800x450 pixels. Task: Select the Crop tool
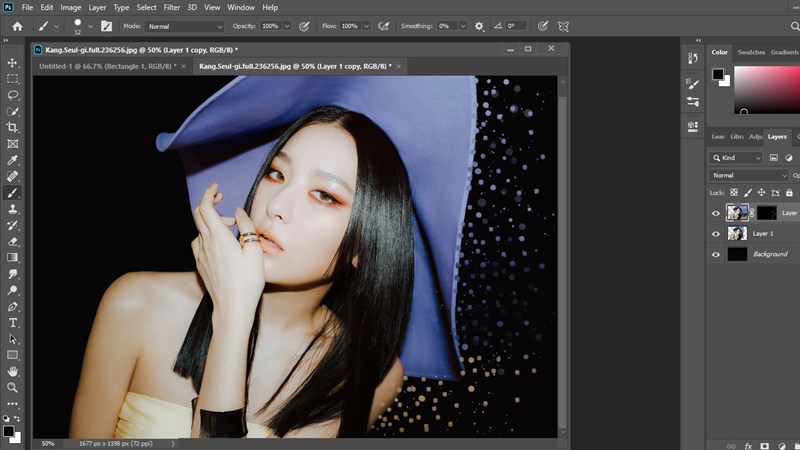click(x=12, y=128)
